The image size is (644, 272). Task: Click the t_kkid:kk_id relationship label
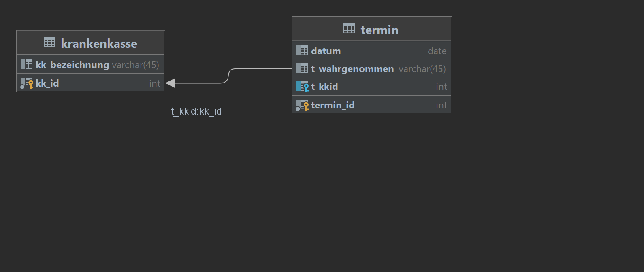(x=196, y=111)
